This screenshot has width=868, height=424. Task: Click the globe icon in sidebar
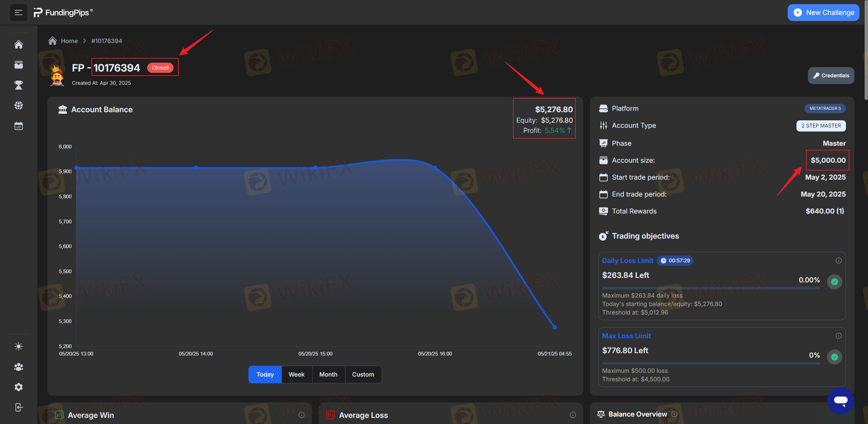coord(19,105)
